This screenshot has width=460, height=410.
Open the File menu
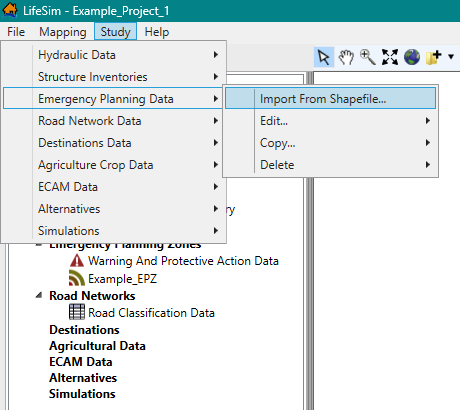click(16, 32)
